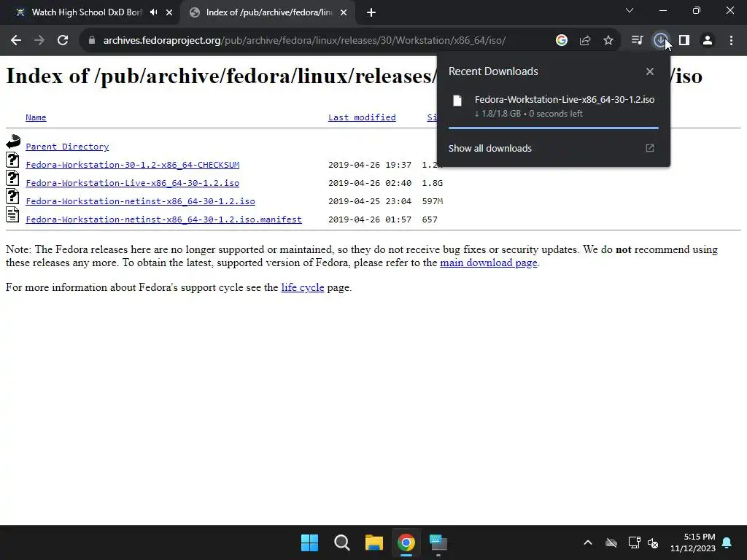The height and width of the screenshot is (560, 747).
Task: Download Fedora-Workstation-30-1.2-x86_64-CHECKSUM file
Action: click(x=133, y=165)
